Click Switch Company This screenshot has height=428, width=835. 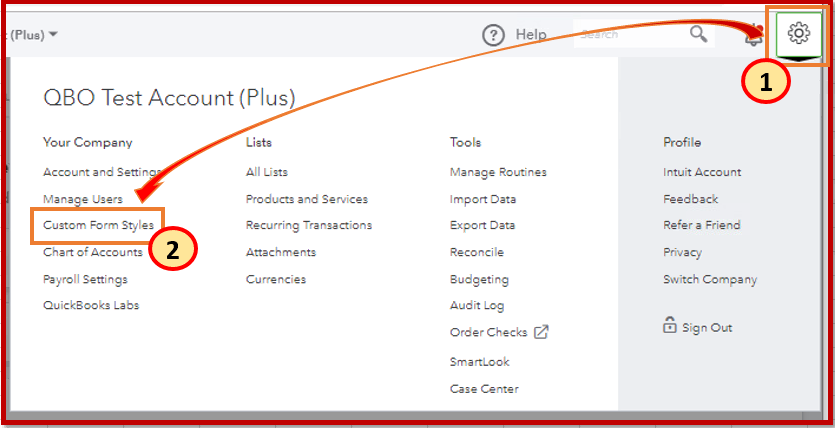pos(709,279)
